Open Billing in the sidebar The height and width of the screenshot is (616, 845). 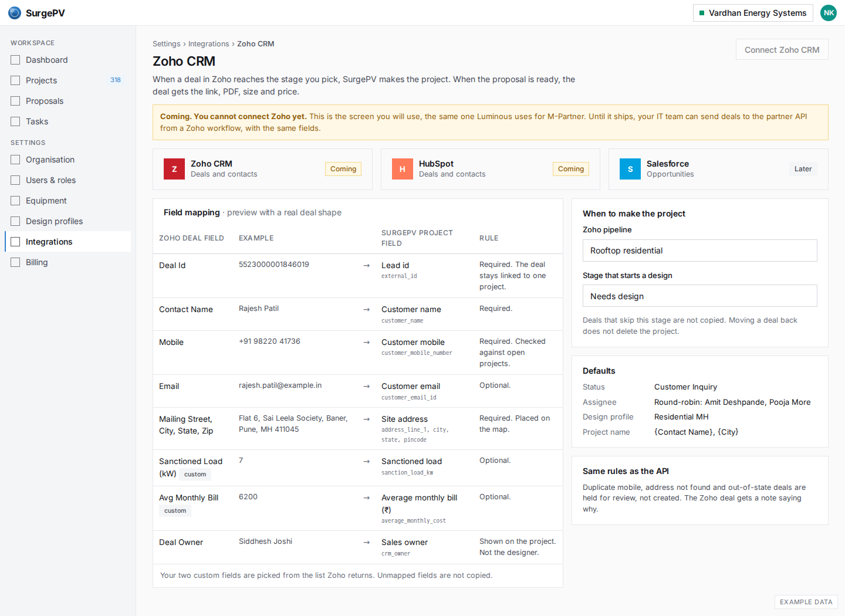(x=67, y=262)
